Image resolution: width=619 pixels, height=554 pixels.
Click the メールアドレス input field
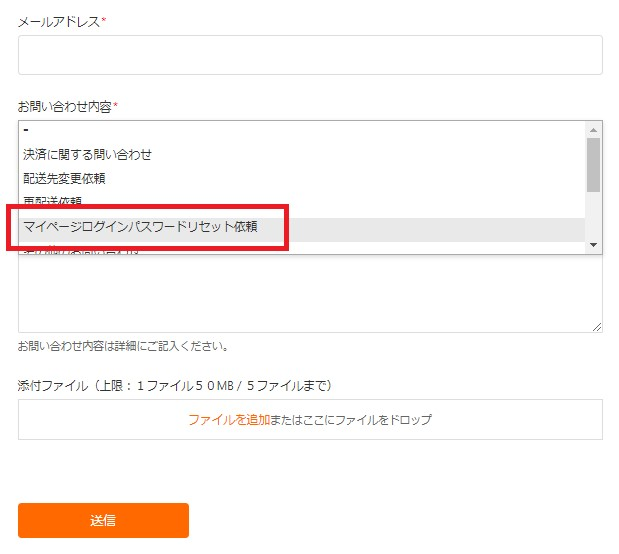tap(310, 55)
